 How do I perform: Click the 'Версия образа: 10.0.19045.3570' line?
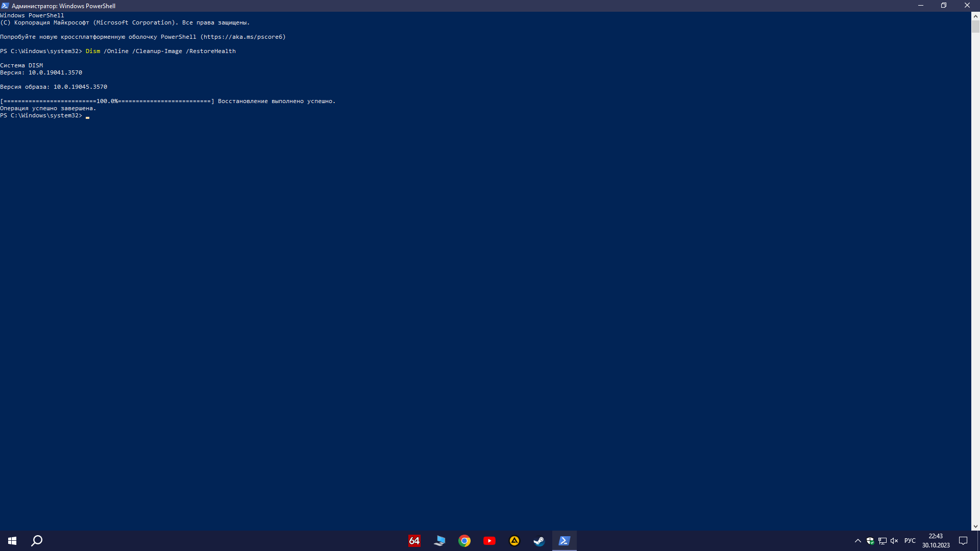[x=54, y=87]
